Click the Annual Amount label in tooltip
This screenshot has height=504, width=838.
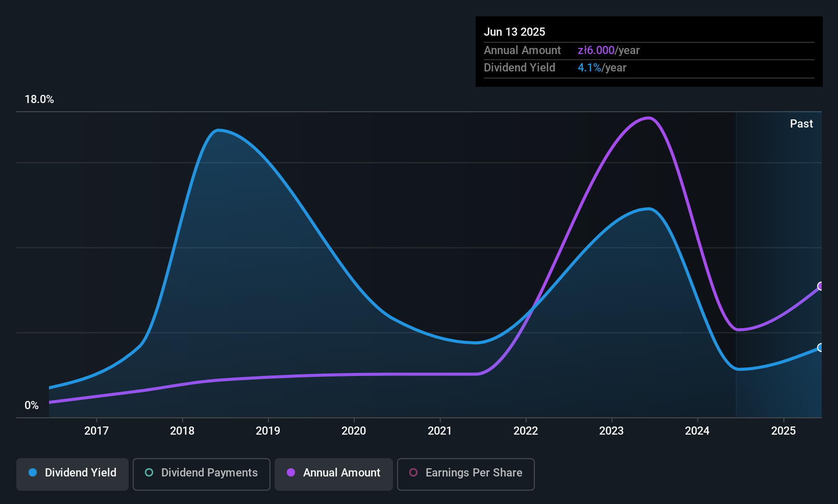(522, 51)
